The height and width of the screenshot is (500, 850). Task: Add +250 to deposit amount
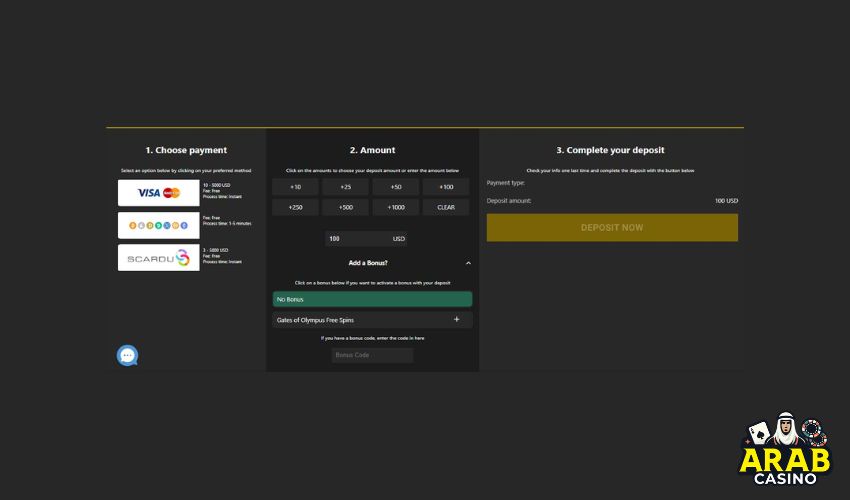tap(295, 207)
